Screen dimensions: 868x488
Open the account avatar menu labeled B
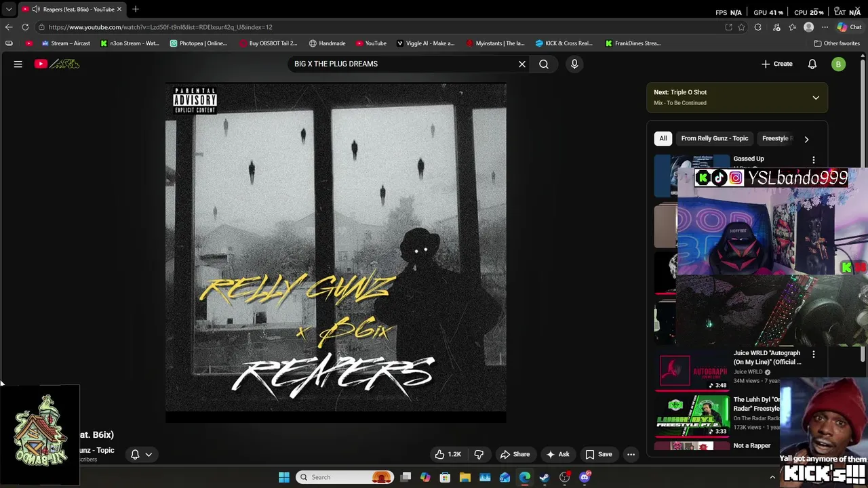pos(839,64)
